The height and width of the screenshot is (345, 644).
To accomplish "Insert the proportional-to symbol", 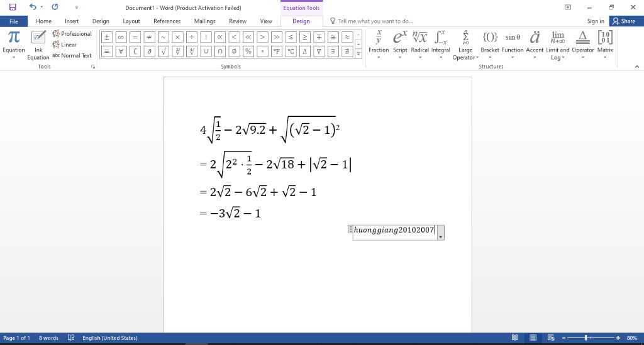I will (x=219, y=37).
